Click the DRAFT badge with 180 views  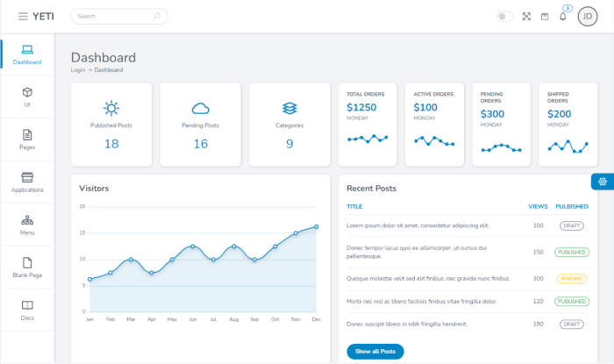[x=572, y=324]
